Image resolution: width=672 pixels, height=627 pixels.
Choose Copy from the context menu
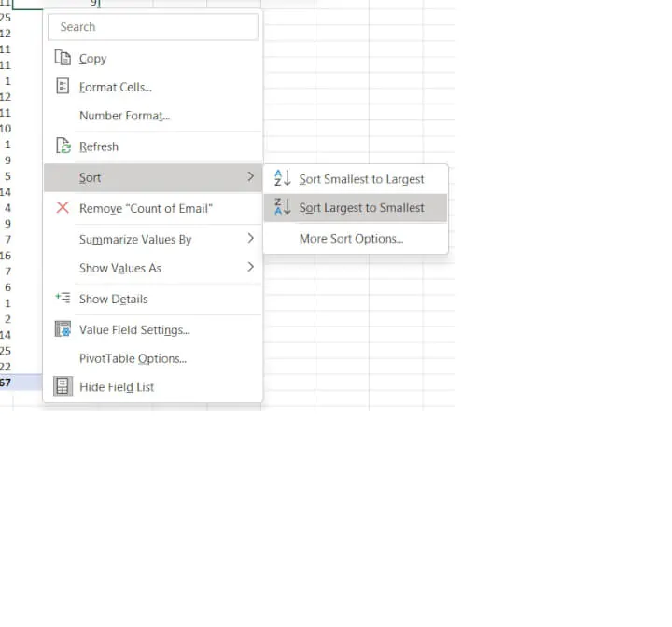152,58
